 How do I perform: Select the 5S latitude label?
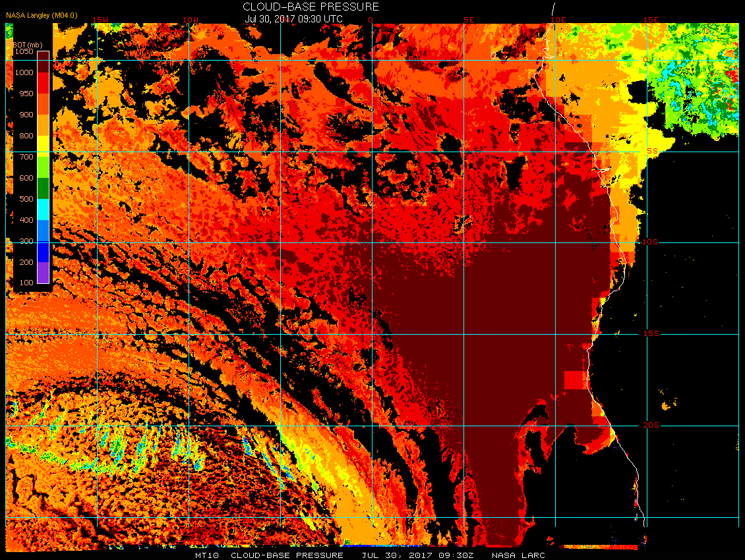(652, 151)
